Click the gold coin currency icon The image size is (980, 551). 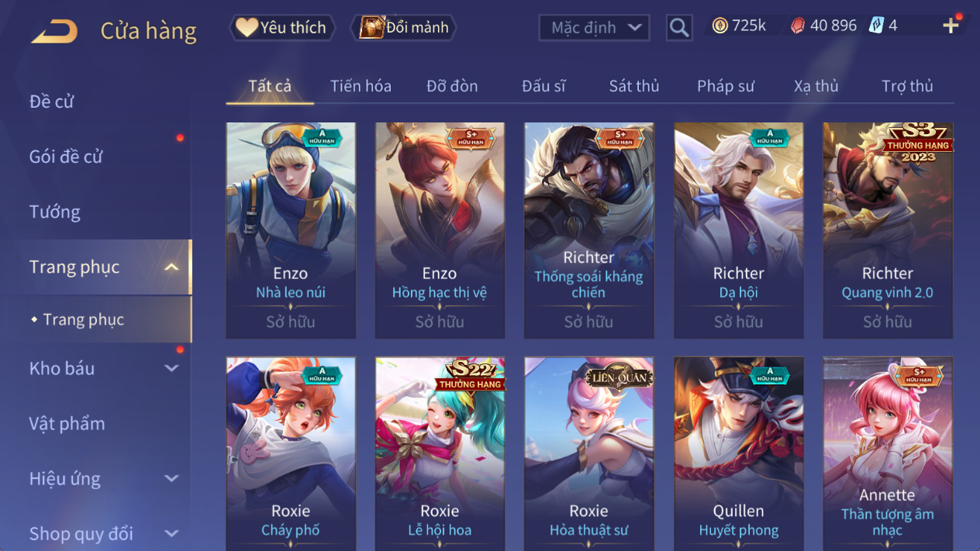720,26
